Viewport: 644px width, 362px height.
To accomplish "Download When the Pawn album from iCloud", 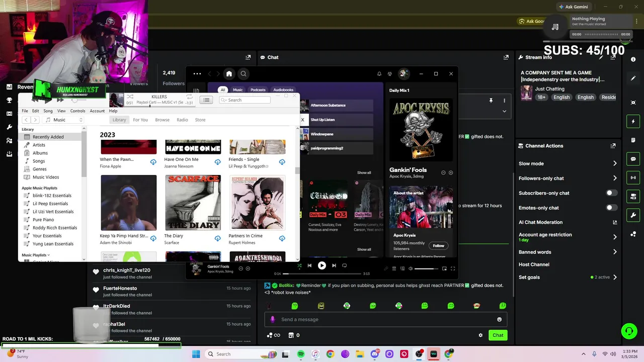I will pyautogui.click(x=153, y=162).
